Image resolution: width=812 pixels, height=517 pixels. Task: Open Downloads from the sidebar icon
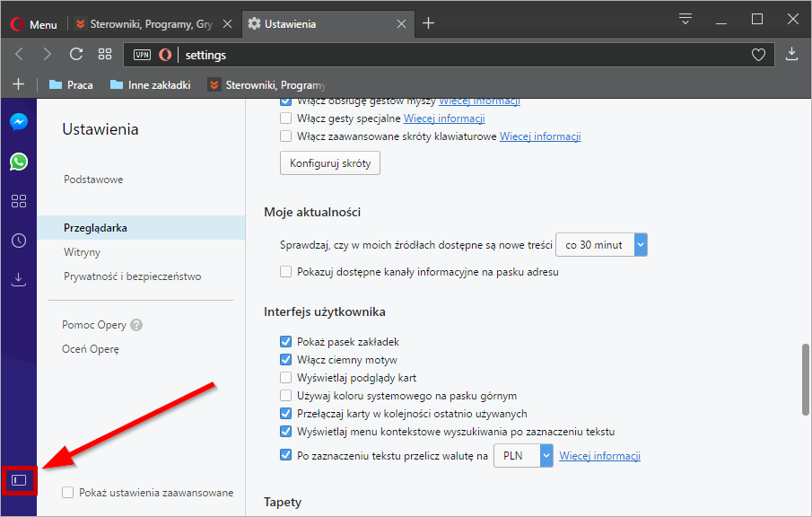19,280
